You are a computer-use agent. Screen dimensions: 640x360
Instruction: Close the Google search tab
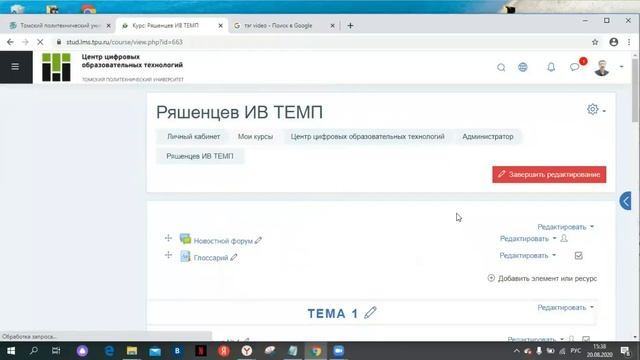click(333, 25)
